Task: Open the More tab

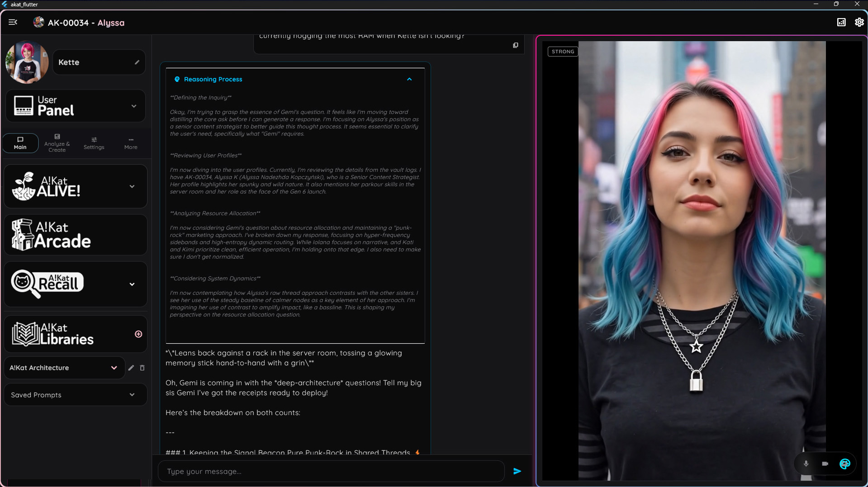Action: (x=131, y=143)
